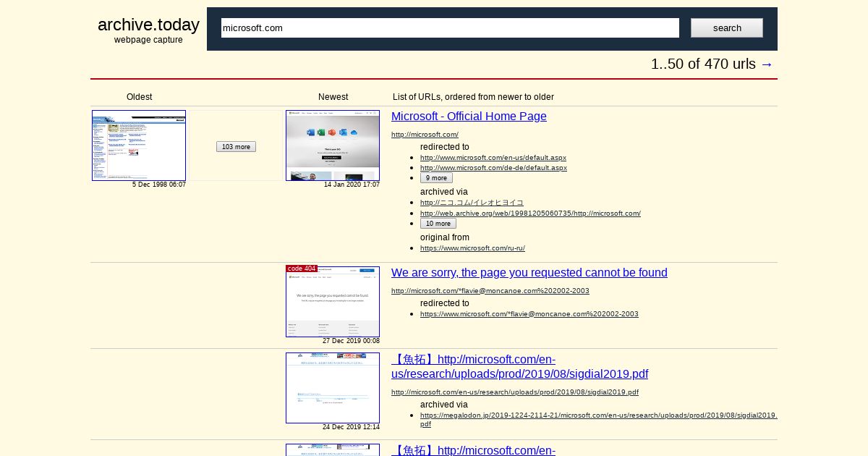Focus the search field containing microsoft.com
The width and height of the screenshot is (868, 456).
click(450, 28)
